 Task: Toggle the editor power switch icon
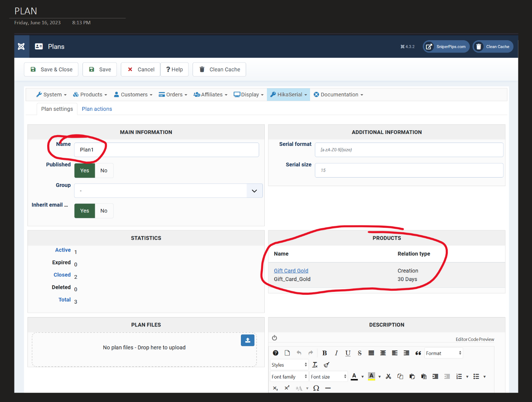click(274, 338)
